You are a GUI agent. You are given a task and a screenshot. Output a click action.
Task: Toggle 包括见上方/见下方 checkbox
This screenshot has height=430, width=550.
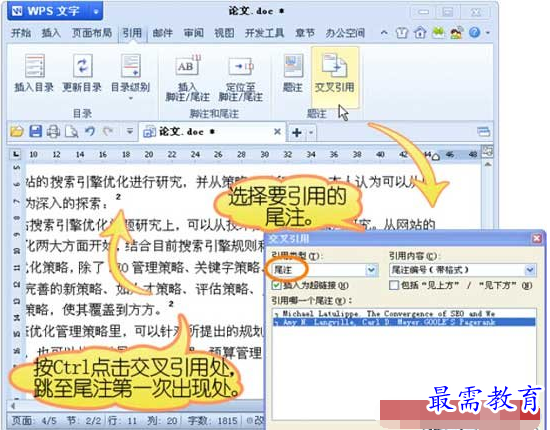pos(394,285)
